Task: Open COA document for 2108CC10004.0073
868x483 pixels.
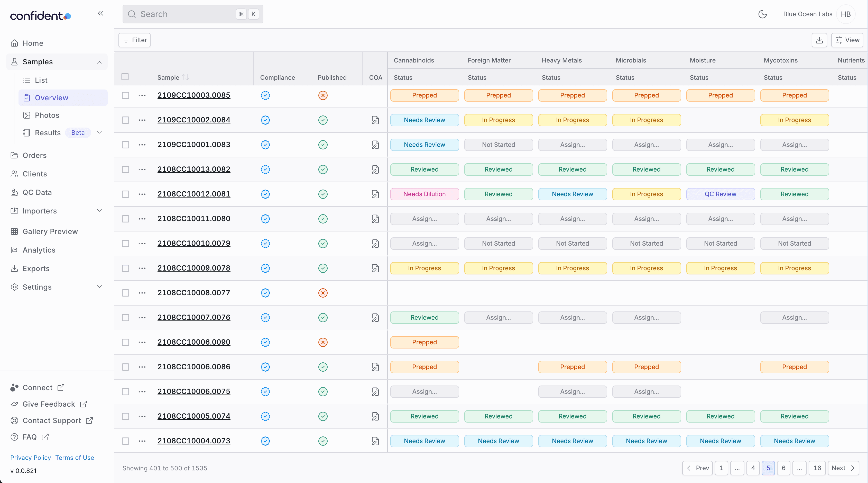Action: 375,441
